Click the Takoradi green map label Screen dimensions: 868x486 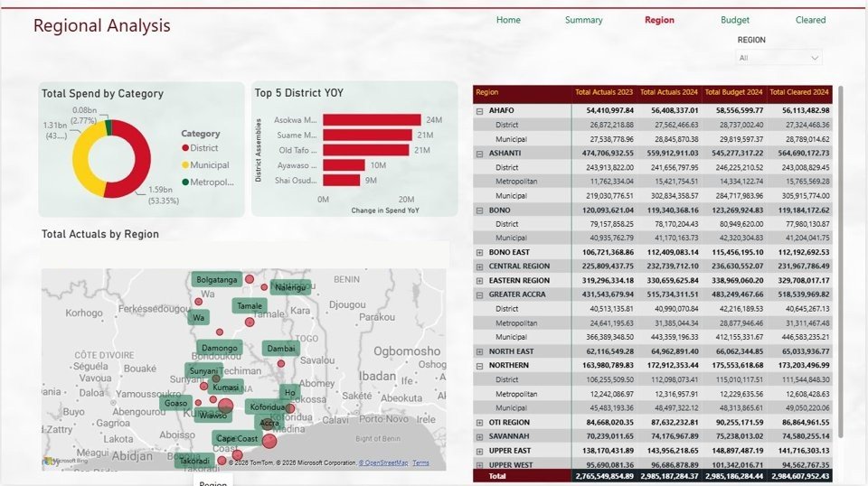tap(194, 461)
